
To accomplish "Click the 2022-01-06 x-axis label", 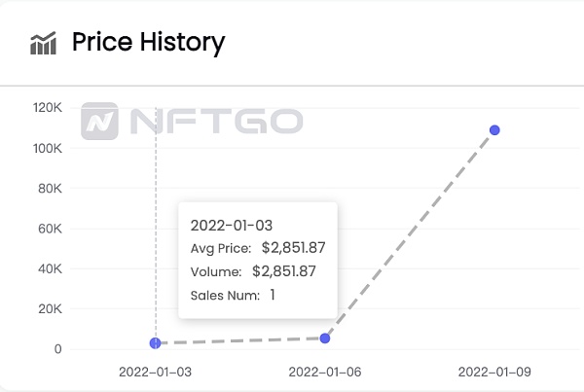I will (325, 372).
